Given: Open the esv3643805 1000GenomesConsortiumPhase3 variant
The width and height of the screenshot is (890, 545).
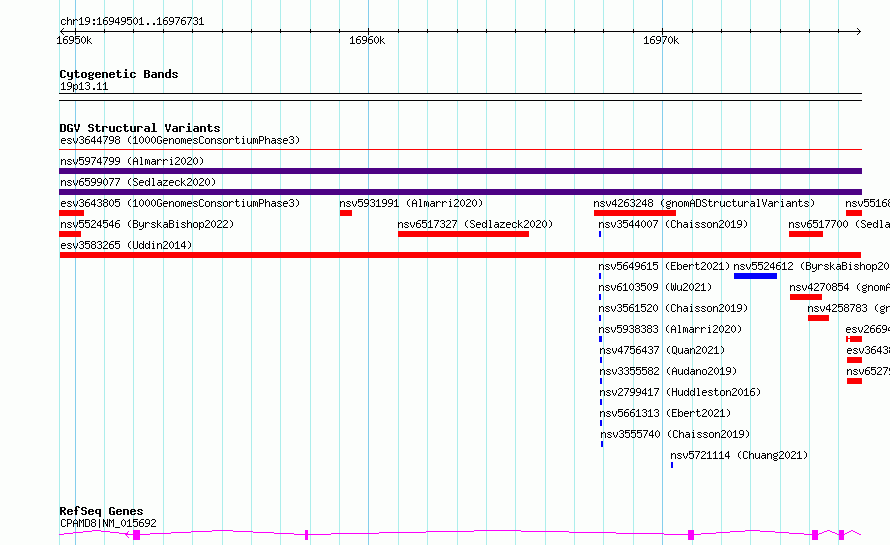Looking at the screenshot, I should coord(180,203).
